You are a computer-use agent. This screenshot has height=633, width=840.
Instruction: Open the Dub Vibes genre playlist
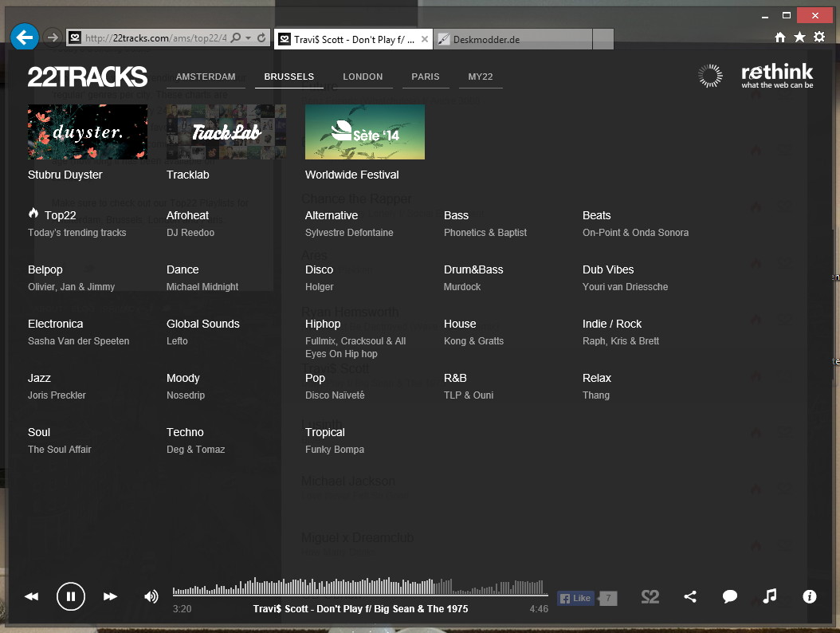(x=608, y=269)
